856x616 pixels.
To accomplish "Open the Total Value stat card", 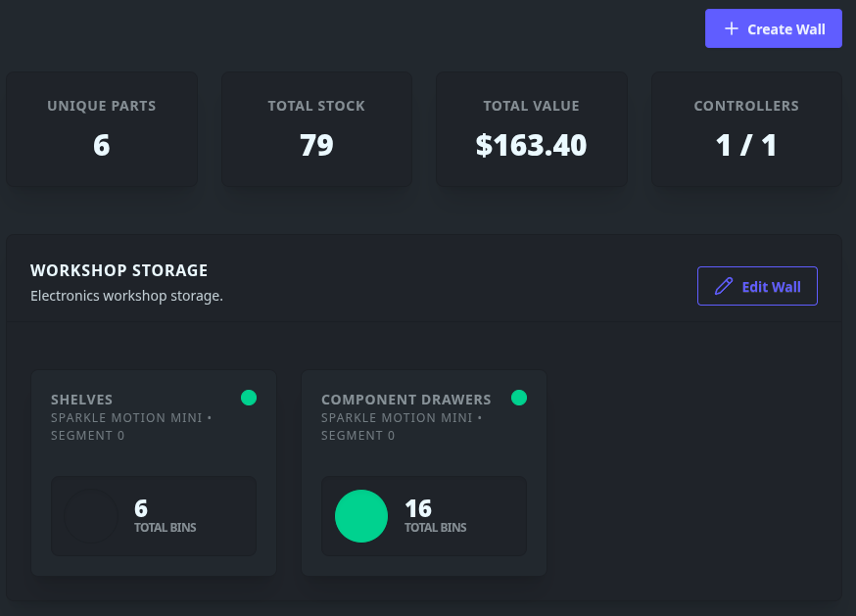I will (x=531, y=129).
